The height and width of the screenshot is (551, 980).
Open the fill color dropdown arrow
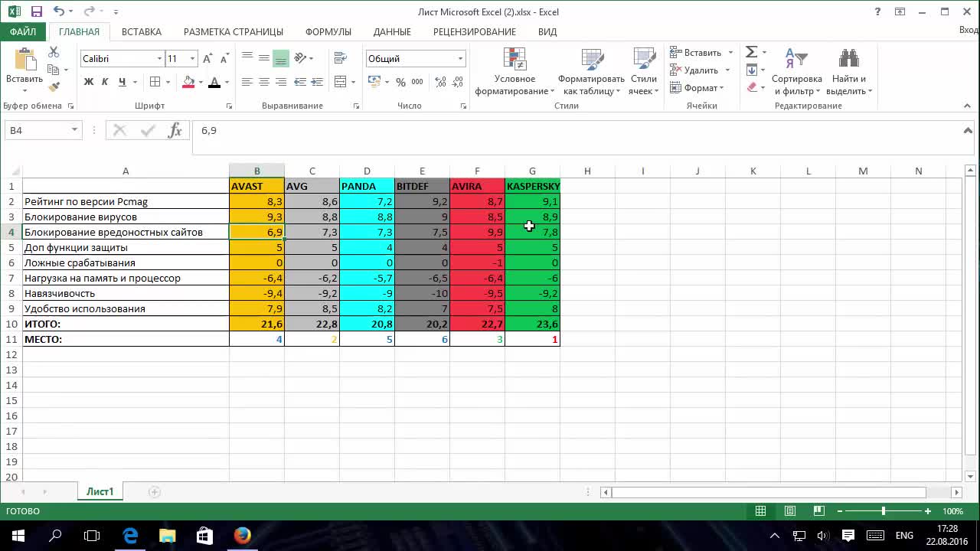point(201,82)
